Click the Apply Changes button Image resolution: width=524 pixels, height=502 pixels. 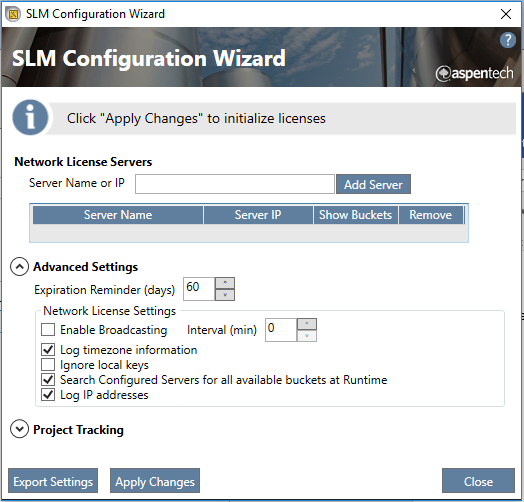(155, 481)
